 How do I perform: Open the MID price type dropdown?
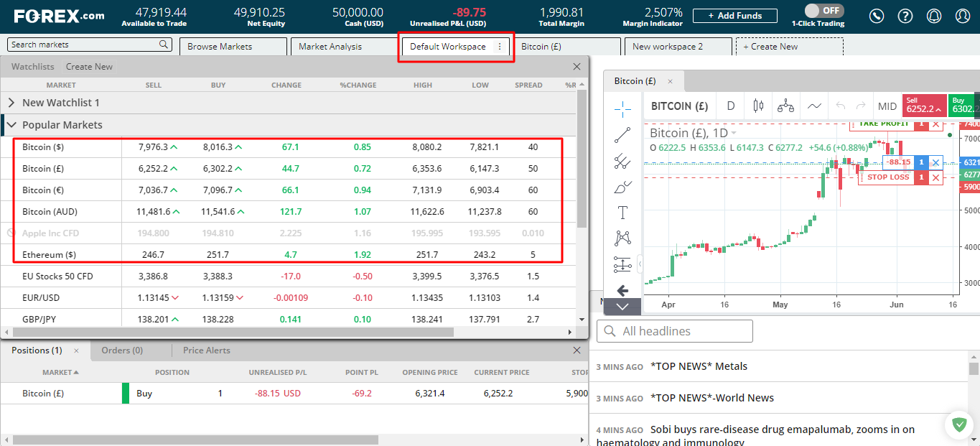tap(887, 106)
